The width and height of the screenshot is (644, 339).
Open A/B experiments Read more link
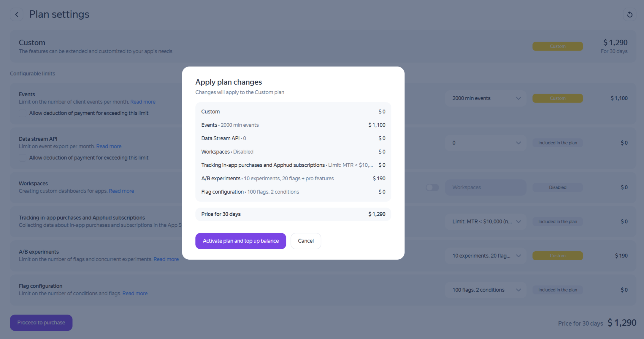166,259
